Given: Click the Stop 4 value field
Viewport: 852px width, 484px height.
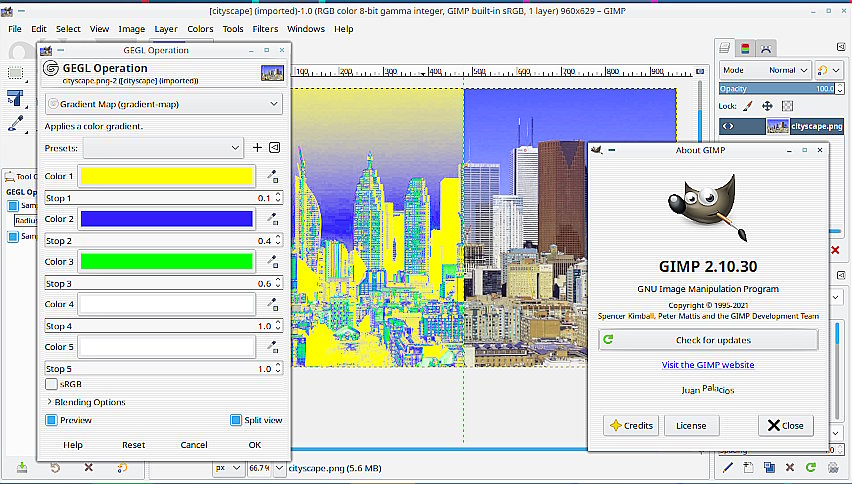Looking at the screenshot, I should click(163, 326).
